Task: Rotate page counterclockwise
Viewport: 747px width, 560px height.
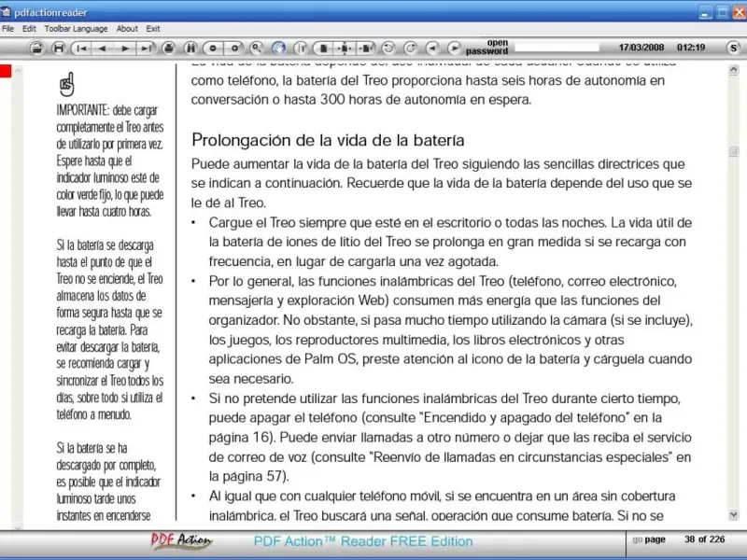Action: 388,49
